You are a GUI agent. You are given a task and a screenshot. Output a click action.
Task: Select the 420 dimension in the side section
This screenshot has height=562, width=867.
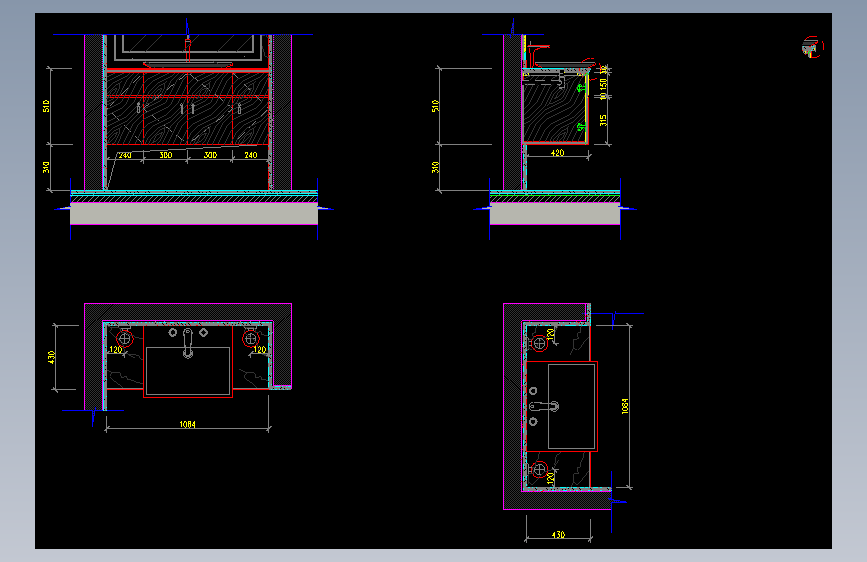(x=557, y=153)
